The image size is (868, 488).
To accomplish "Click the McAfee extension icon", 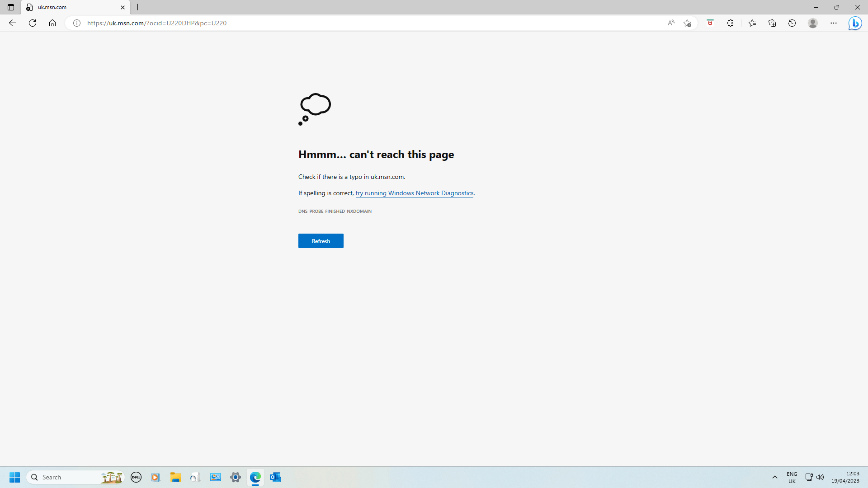I will click(710, 23).
